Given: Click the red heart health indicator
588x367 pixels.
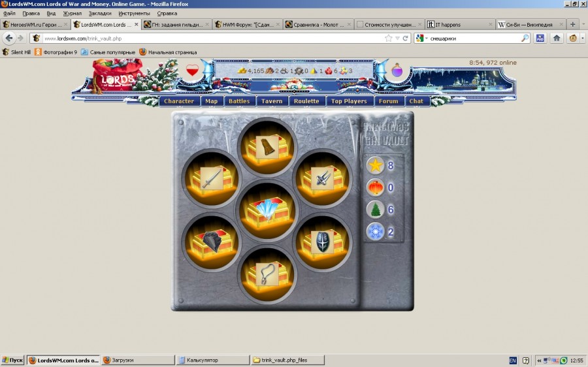Looking at the screenshot, I should pos(192,70).
